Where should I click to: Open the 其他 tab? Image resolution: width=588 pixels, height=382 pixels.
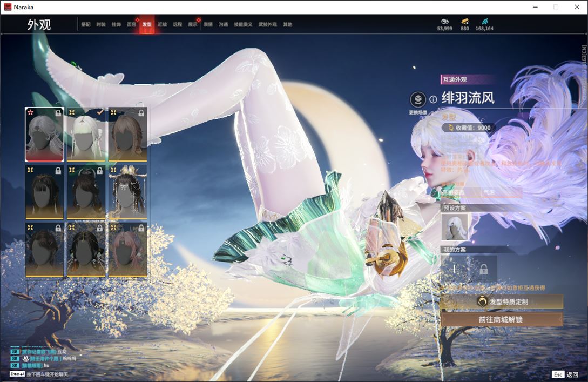288,24
